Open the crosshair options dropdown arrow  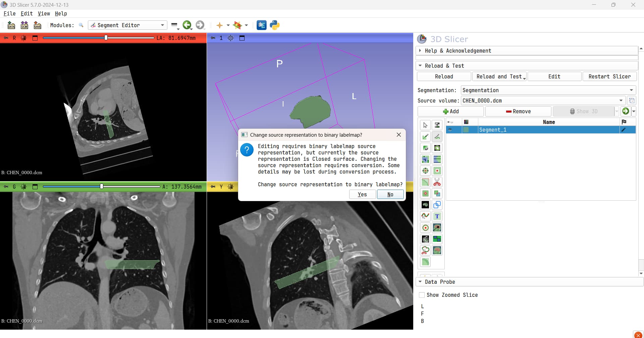[x=228, y=25]
